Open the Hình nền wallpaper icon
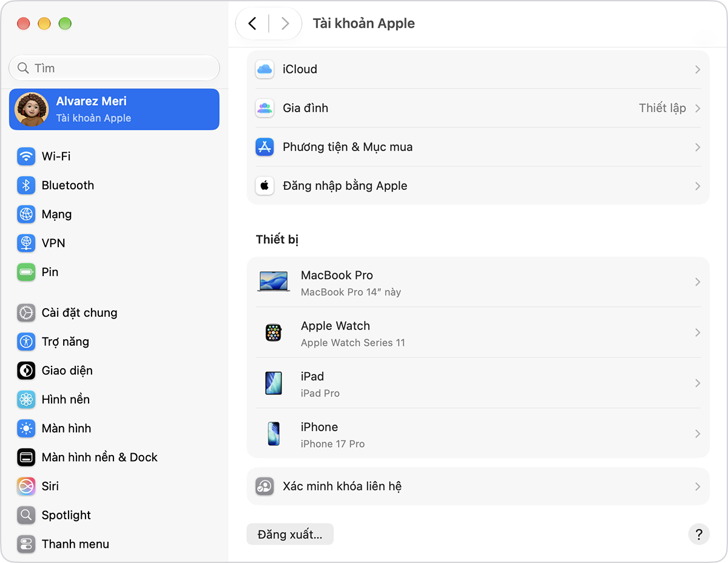Viewport: 728px width, 563px height. (26, 400)
